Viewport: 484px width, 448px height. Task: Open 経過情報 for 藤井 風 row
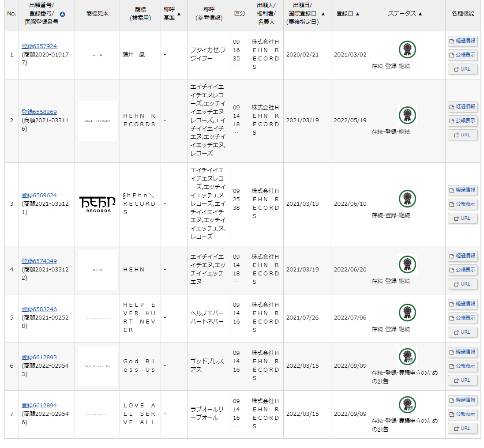pos(463,41)
